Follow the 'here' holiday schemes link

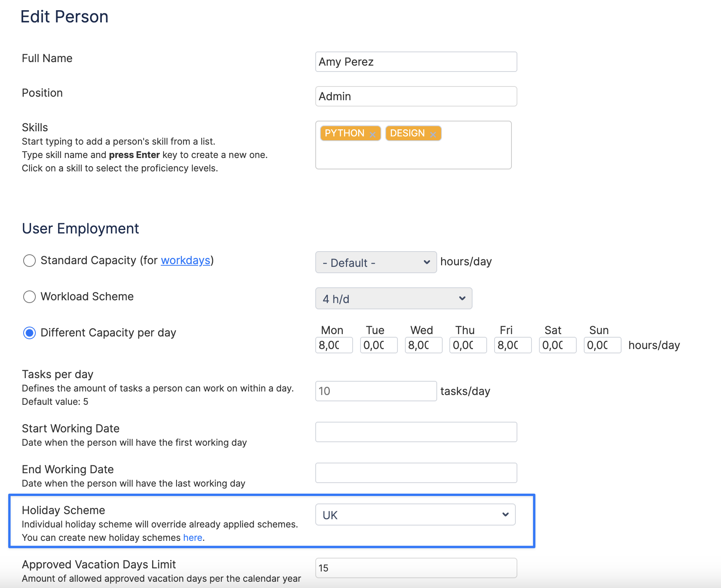[193, 538]
